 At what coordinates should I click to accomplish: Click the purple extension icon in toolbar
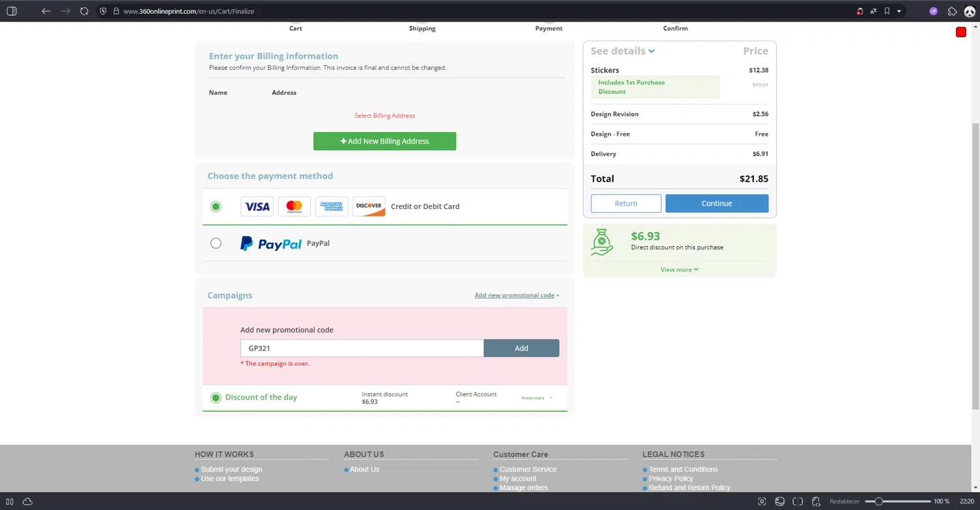click(934, 11)
